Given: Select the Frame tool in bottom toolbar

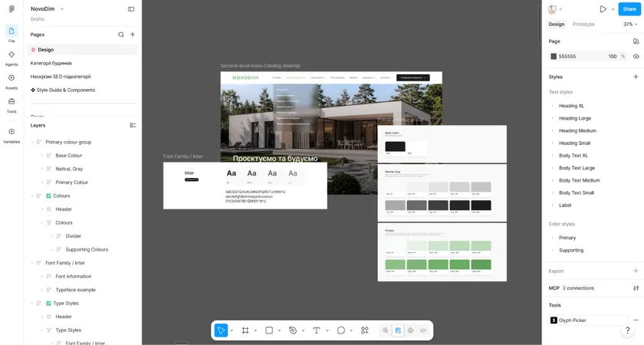Looking at the screenshot, I should pos(245,330).
